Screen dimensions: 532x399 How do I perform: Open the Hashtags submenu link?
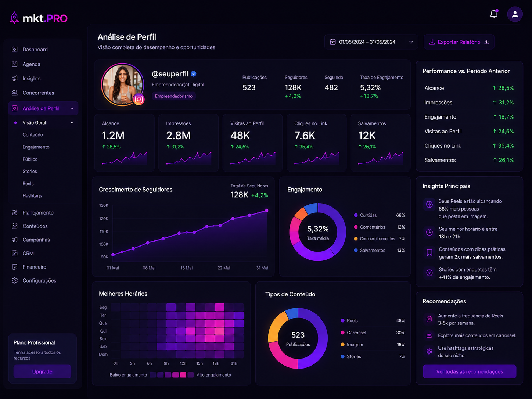[x=32, y=196]
